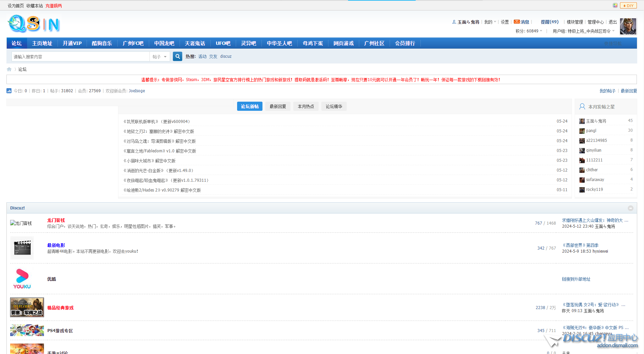
Task: Open the style color switcher icon
Action: tap(615, 5)
